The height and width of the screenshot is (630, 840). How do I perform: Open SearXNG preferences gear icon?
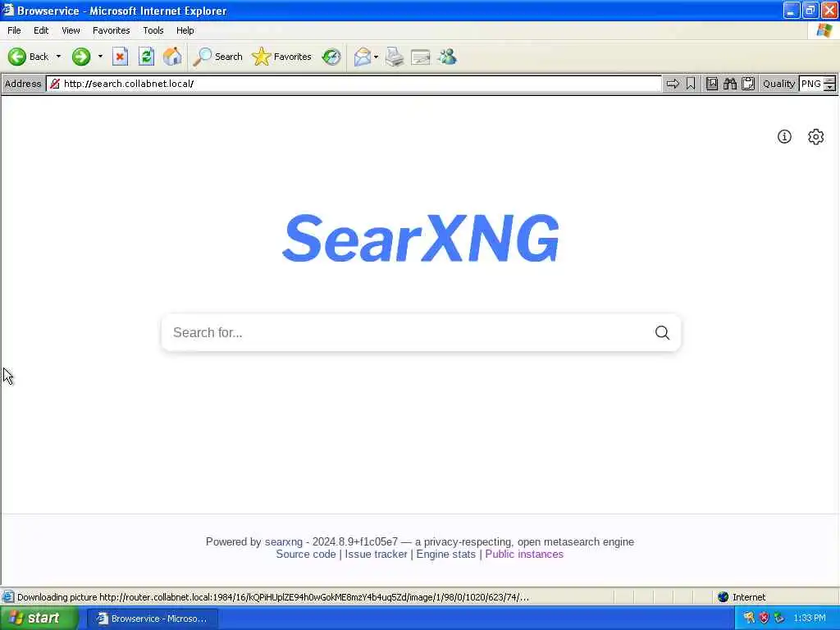[x=815, y=137]
